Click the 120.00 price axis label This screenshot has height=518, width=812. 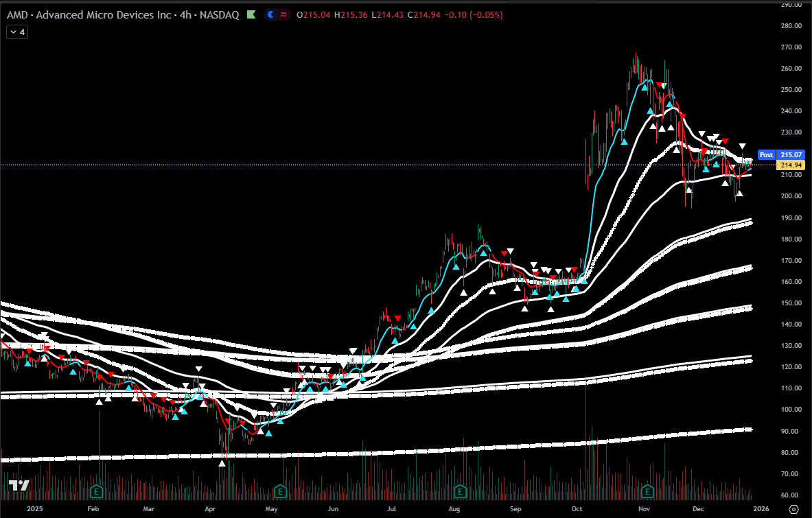[x=791, y=367]
